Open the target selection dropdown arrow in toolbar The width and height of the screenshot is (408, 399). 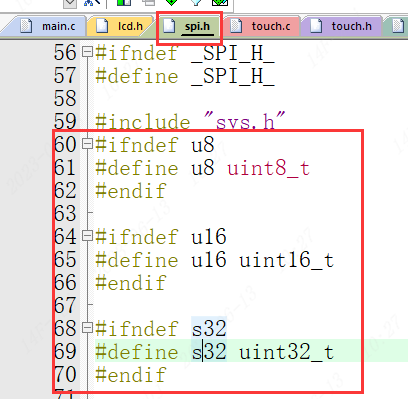coord(70,3)
